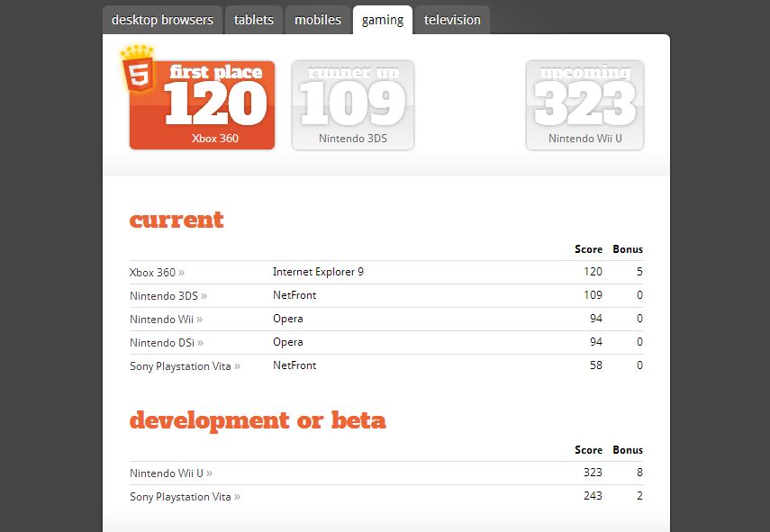Click Opera in the Nintendo Wii row
This screenshot has height=532, width=770.
pyautogui.click(x=288, y=319)
